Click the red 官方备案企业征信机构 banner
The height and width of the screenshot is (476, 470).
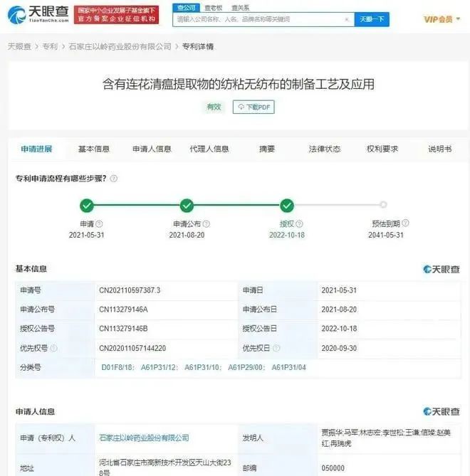pos(116,14)
